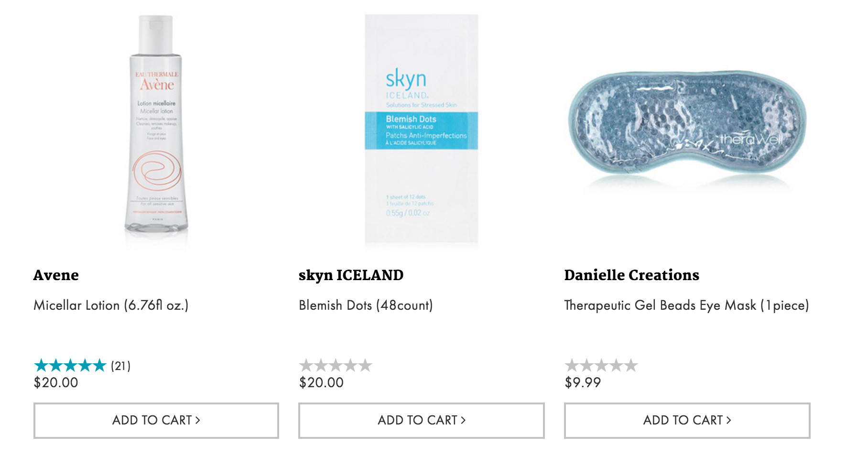Click the last gray star under Eye Mask
This screenshot has height=457, width=868.
coord(631,366)
